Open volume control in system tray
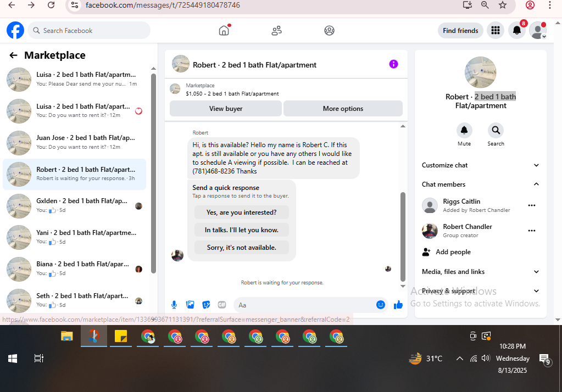This screenshot has width=562, height=392. click(x=486, y=359)
